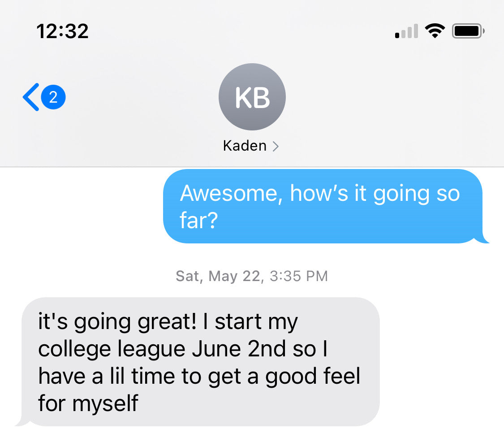The width and height of the screenshot is (504, 442).
Task: Tap the battery indicator icon
Action: click(468, 31)
